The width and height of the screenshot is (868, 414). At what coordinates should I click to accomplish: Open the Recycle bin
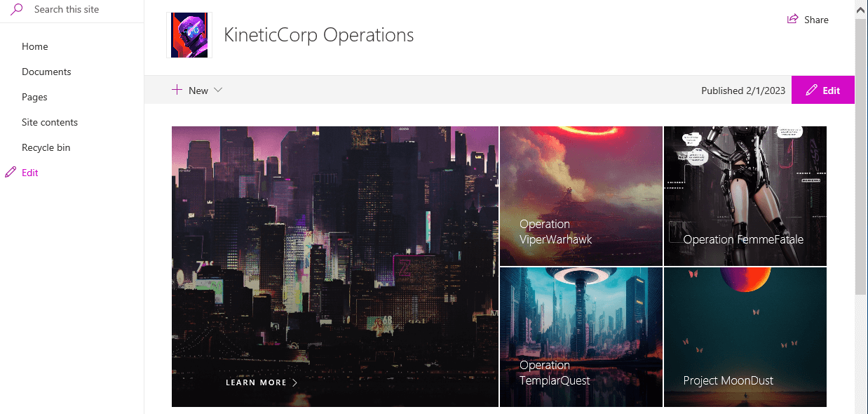46,147
